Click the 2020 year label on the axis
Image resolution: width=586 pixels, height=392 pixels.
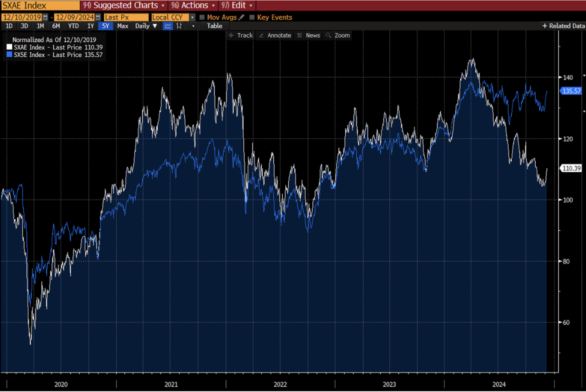click(x=61, y=384)
